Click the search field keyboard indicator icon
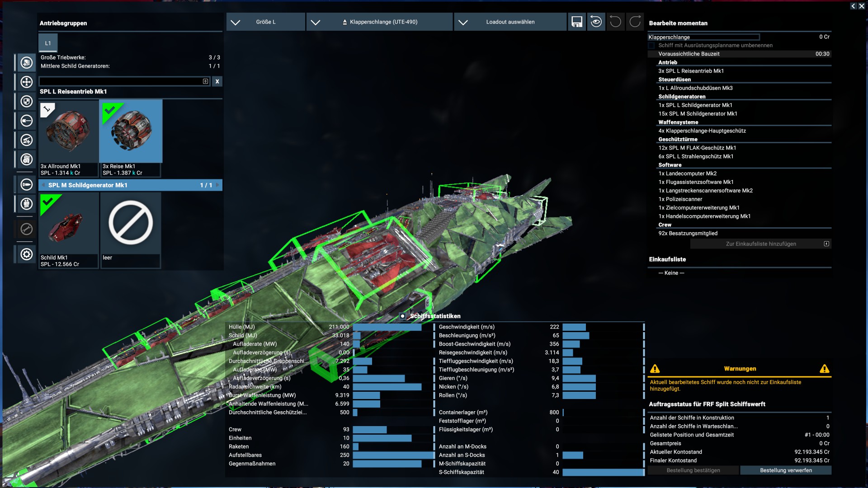Image resolution: width=868 pixels, height=488 pixels. coord(205,81)
